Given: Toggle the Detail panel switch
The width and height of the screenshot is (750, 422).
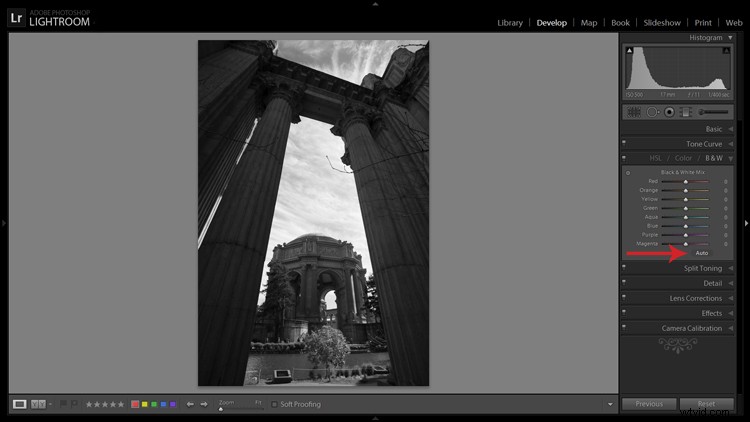Looking at the screenshot, I should pyautogui.click(x=624, y=282).
